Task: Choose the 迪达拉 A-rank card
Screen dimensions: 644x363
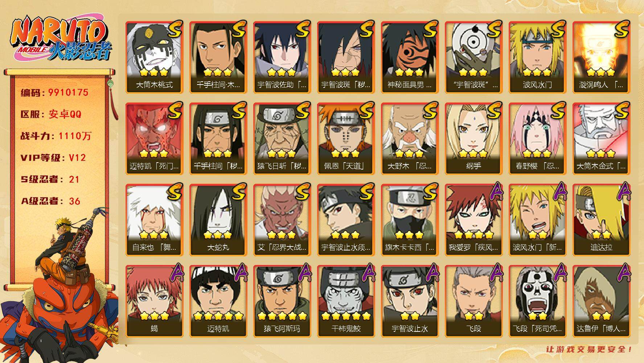Action: pos(601,220)
